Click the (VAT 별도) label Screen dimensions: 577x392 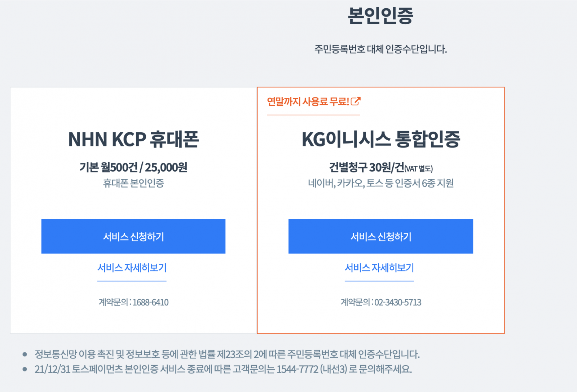[419, 168]
